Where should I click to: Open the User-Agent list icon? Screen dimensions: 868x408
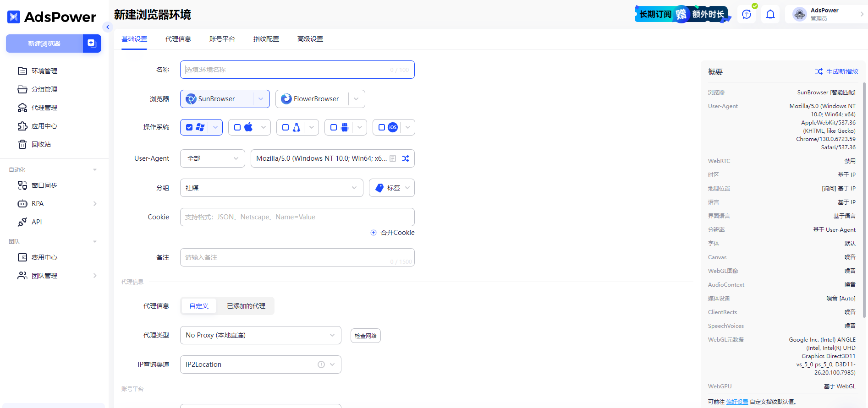393,158
